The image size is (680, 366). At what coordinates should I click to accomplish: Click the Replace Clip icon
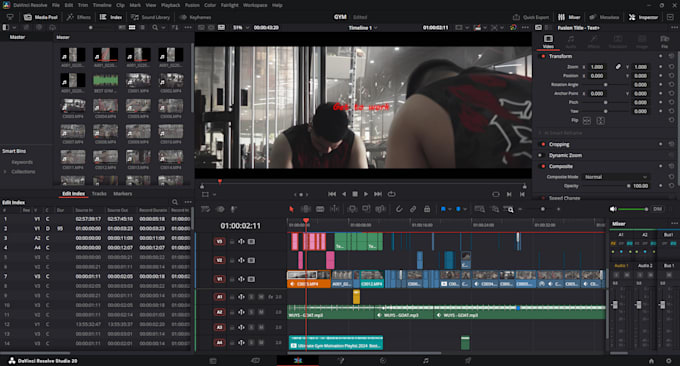coord(380,209)
